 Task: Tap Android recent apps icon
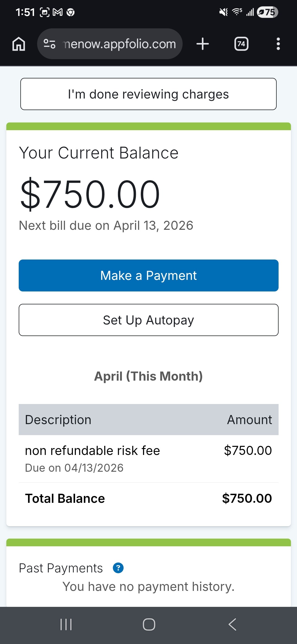click(66, 624)
